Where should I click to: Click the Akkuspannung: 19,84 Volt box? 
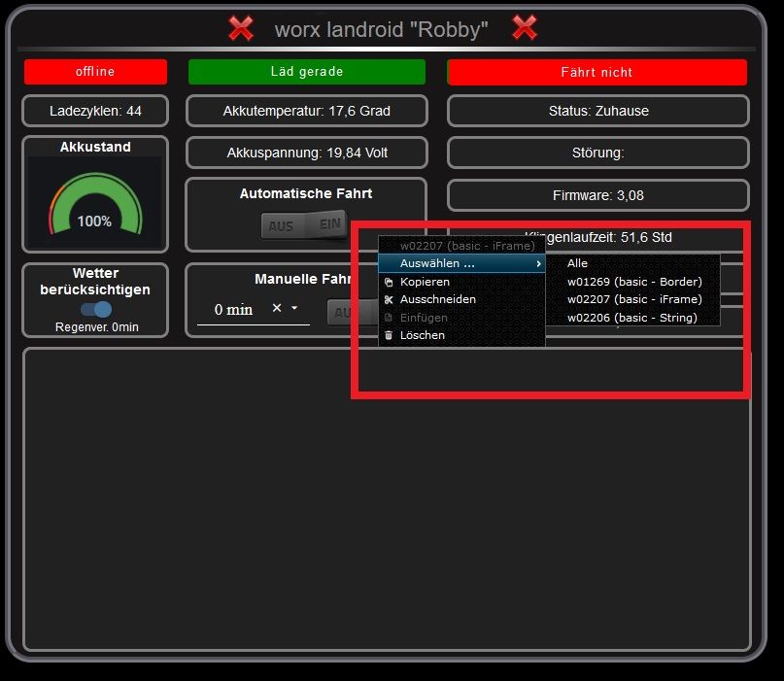click(307, 153)
